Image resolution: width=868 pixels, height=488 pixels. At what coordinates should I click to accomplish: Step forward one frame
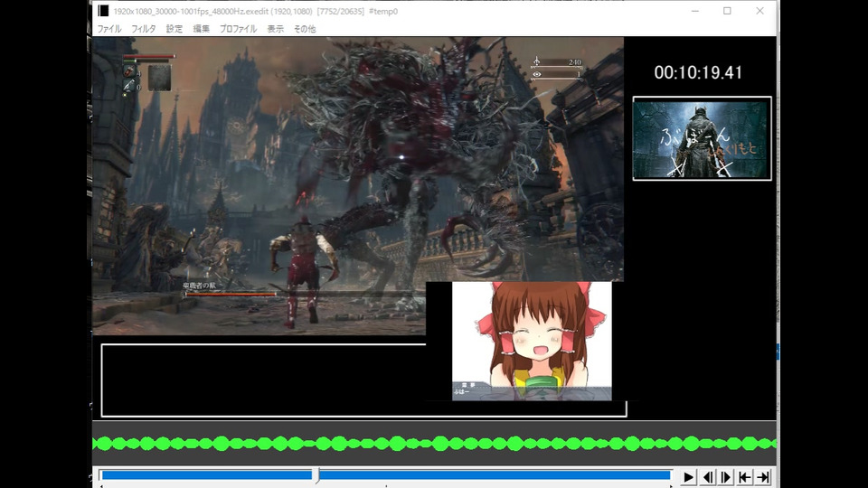pyautogui.click(x=726, y=477)
